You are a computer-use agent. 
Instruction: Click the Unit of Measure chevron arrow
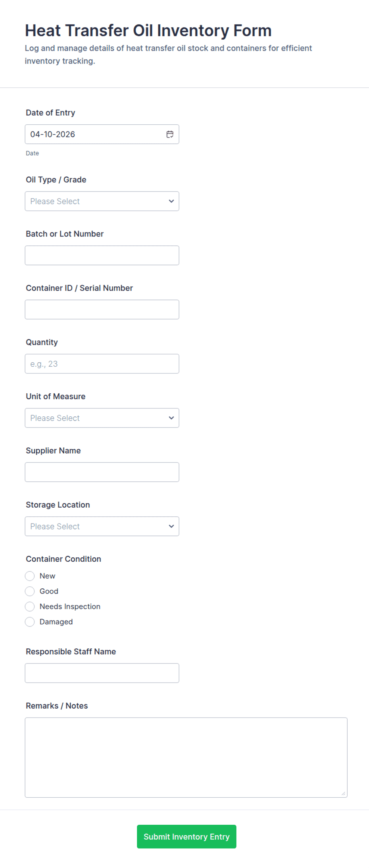click(171, 418)
